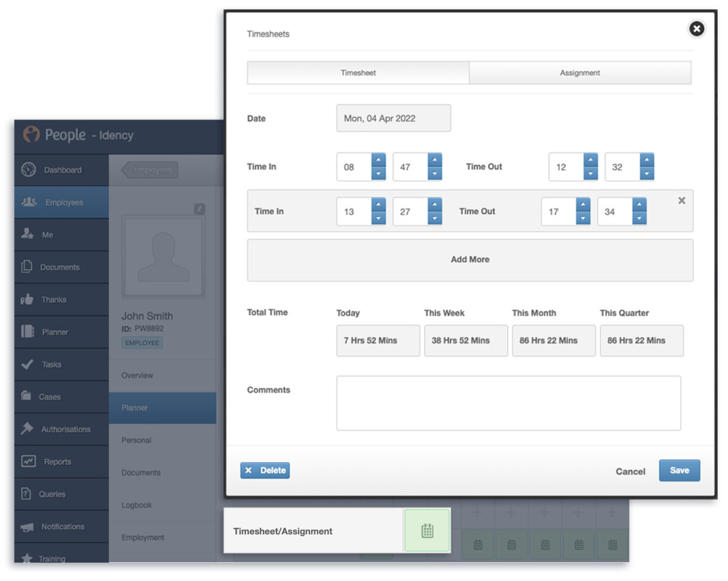Increase the Time In hour from 08
Screen dimensions: 728x581
point(379,160)
